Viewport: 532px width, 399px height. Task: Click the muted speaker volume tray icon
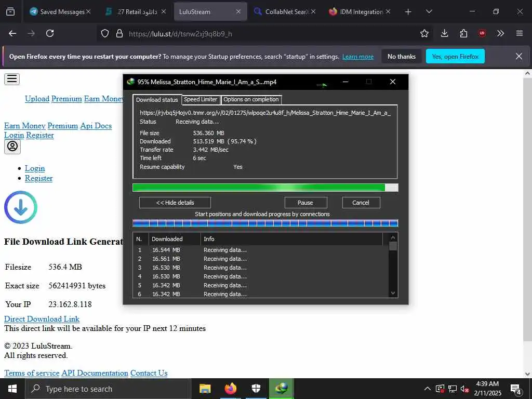click(464, 389)
